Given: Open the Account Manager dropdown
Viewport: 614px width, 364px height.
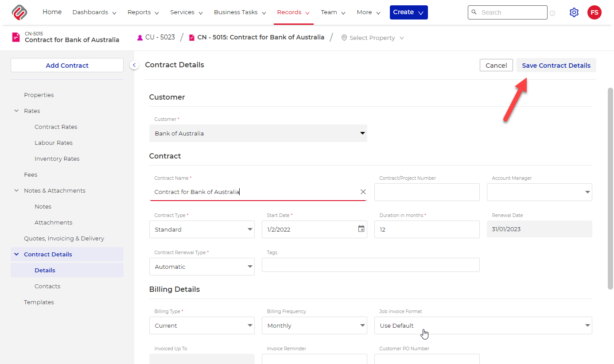Looking at the screenshot, I should pos(540,192).
